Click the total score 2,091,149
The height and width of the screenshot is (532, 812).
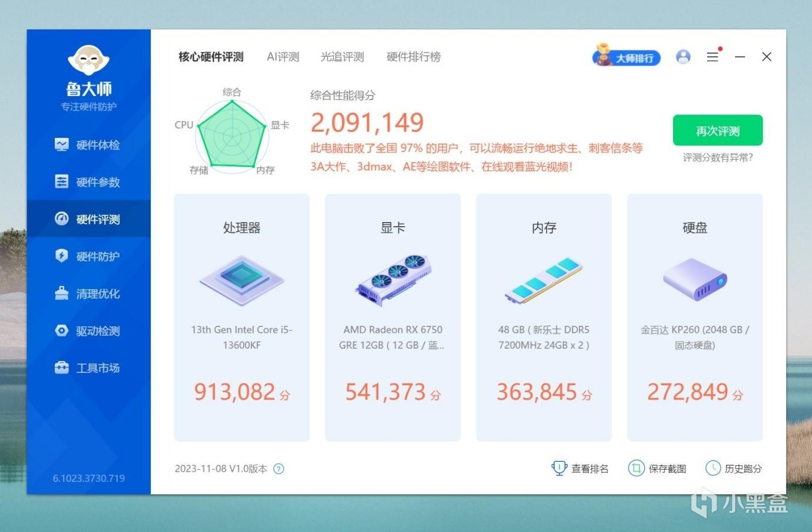[367, 123]
